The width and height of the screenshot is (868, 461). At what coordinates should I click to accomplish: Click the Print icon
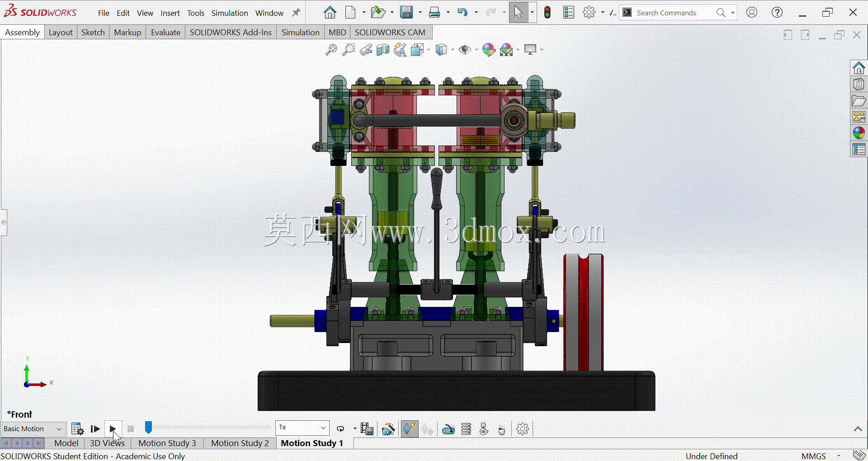[434, 13]
